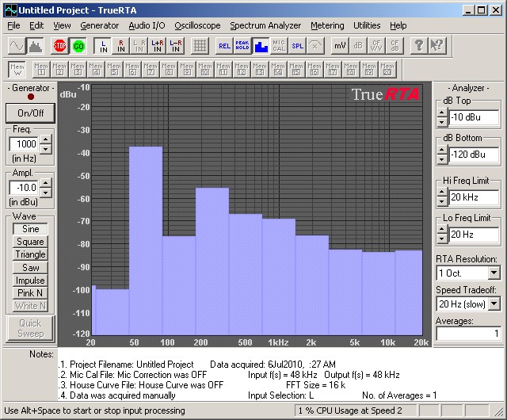The image size is (507, 420).
Task: Select the L IN input icon
Action: click(102, 45)
